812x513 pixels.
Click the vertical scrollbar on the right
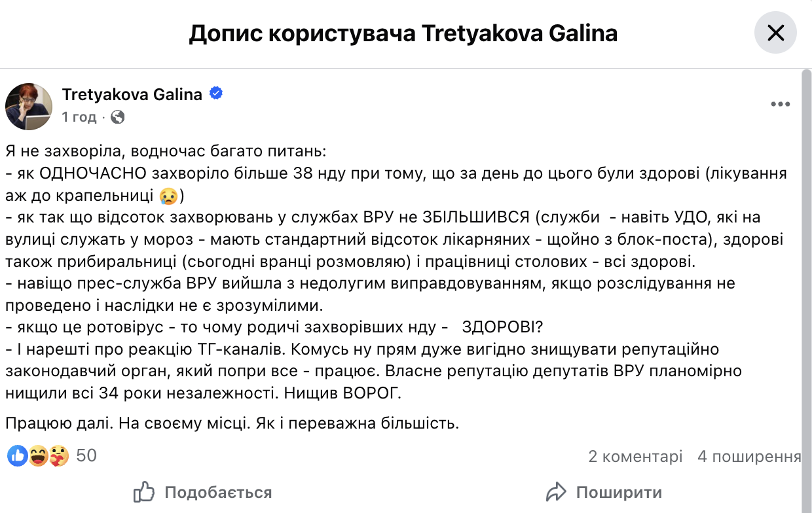click(806, 262)
